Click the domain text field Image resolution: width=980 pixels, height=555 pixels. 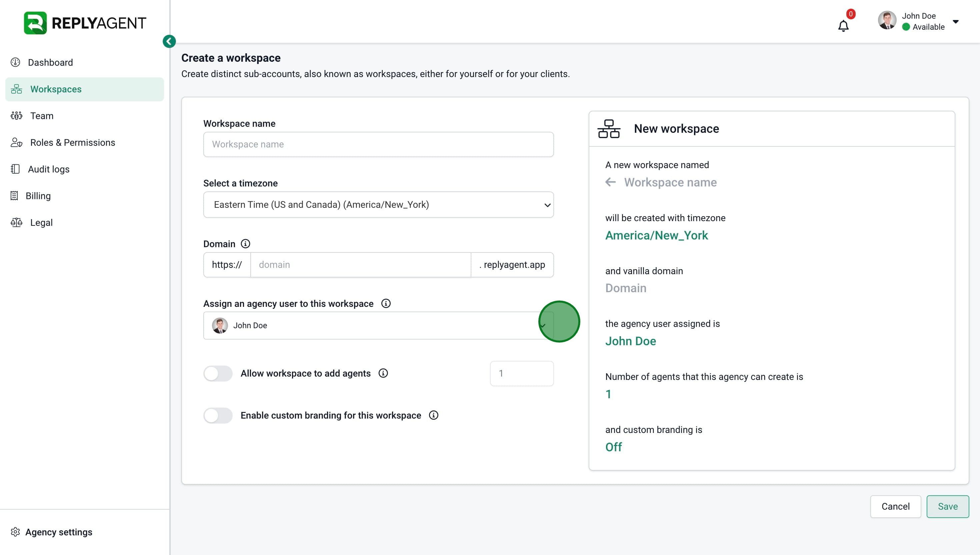(x=360, y=265)
